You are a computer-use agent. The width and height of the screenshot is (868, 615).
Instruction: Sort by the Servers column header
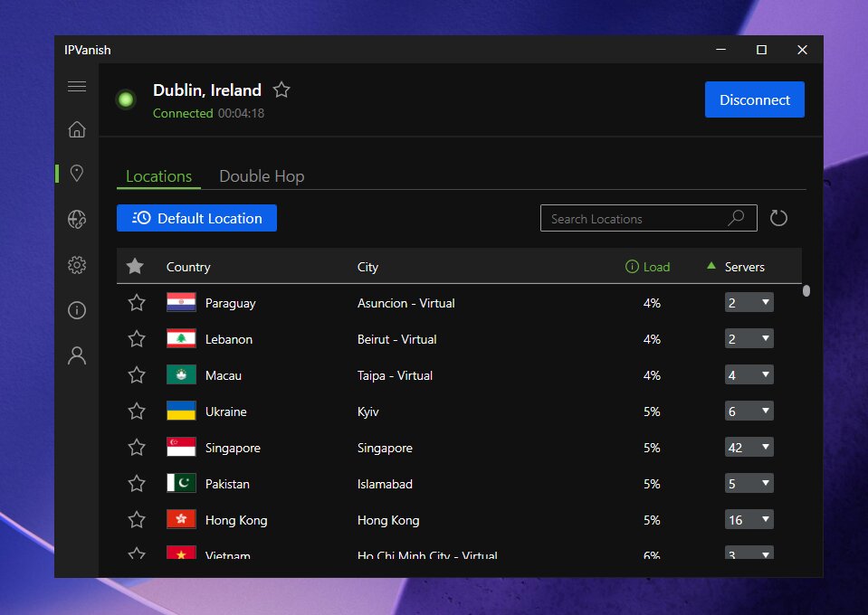click(745, 267)
